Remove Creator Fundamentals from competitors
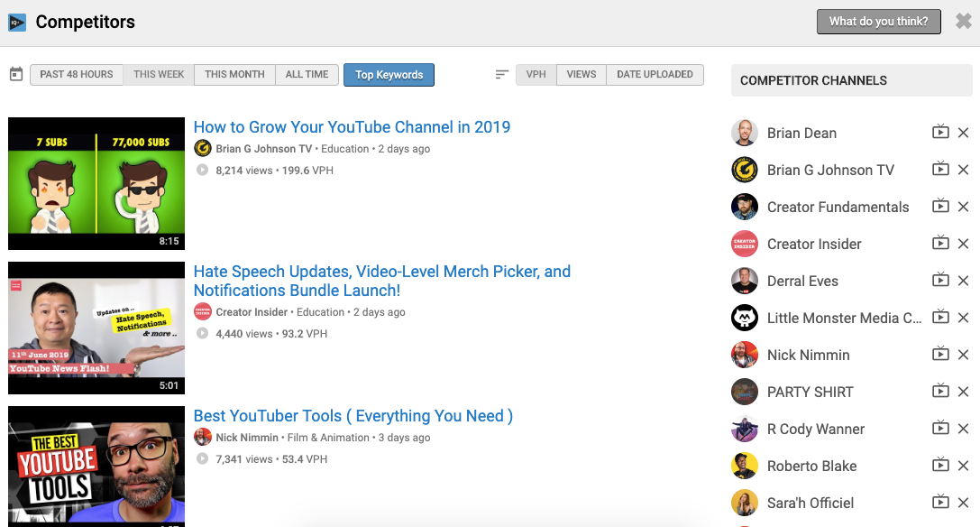This screenshot has width=980, height=527. tap(963, 207)
